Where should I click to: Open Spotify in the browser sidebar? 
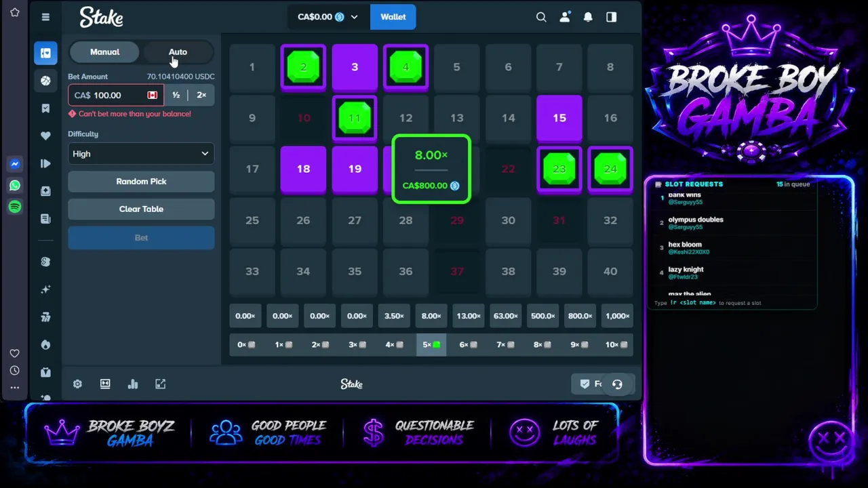click(15, 207)
